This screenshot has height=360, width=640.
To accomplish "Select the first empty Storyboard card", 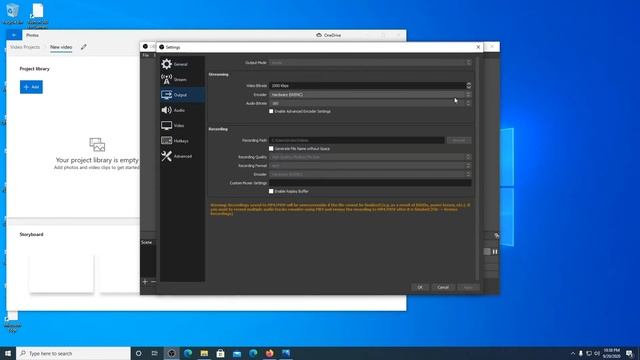I will pos(62,274).
